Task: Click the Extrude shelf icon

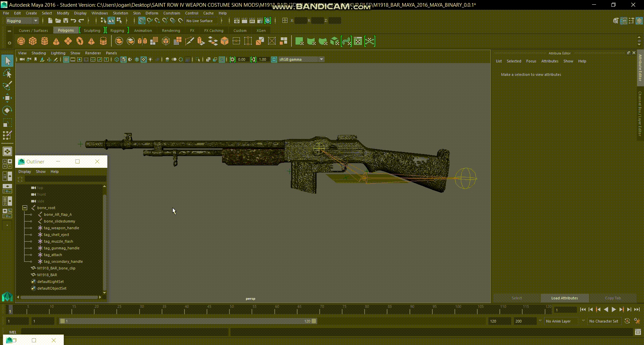Action: pyautogui.click(x=201, y=41)
